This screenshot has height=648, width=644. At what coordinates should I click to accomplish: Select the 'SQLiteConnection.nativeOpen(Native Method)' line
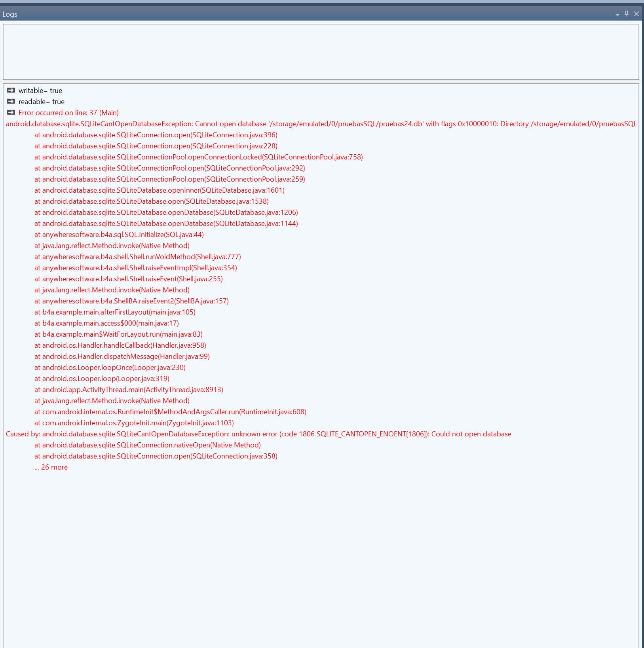[x=148, y=445]
